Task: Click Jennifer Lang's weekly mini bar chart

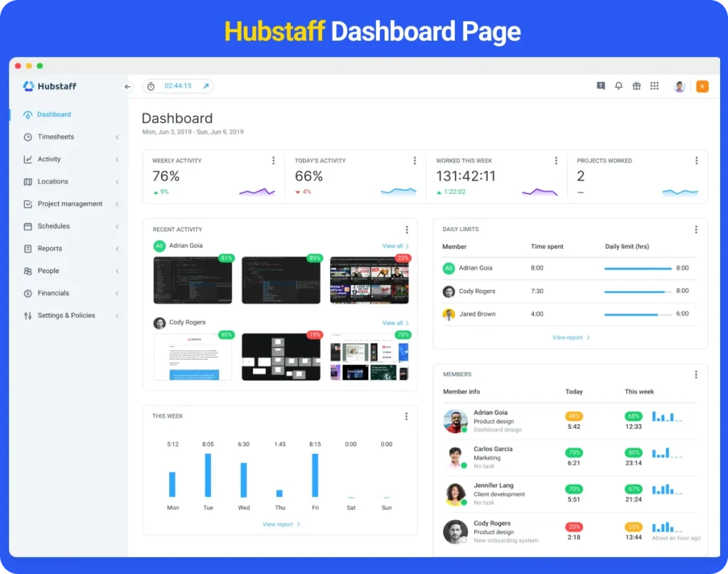Action: click(x=667, y=489)
